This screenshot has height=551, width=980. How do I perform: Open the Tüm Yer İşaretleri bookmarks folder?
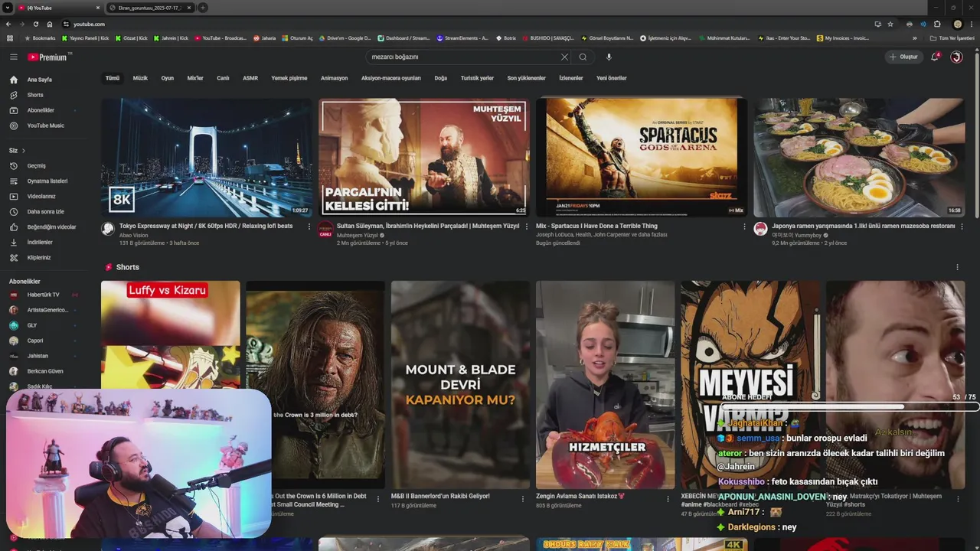tap(952, 37)
